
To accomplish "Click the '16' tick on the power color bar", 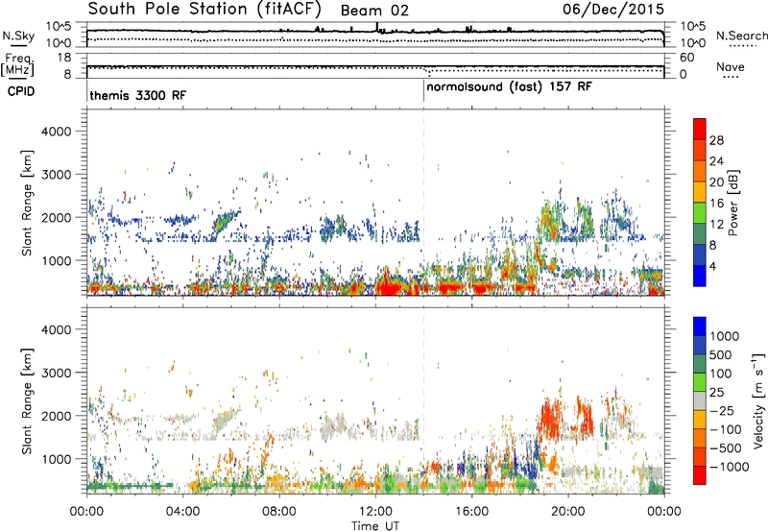I will (716, 204).
